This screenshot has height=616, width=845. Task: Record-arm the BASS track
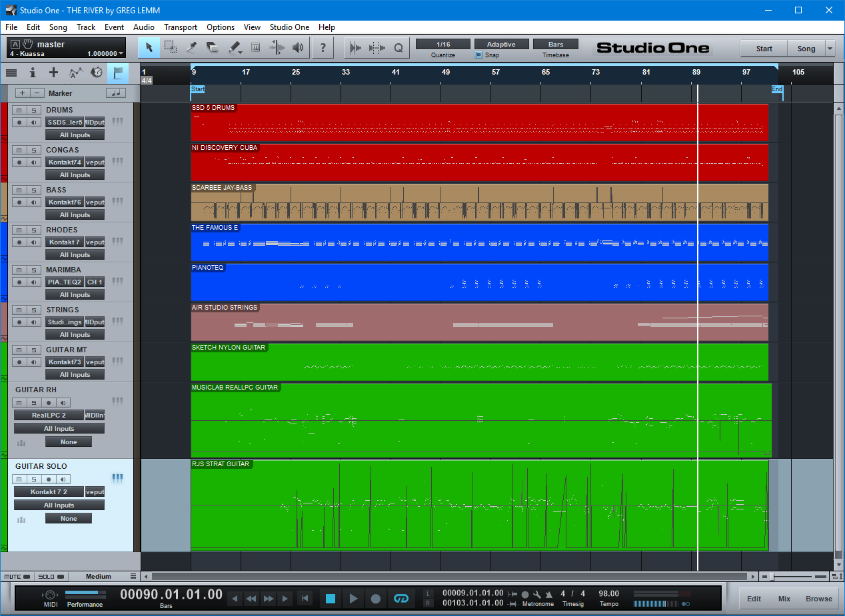[20, 202]
